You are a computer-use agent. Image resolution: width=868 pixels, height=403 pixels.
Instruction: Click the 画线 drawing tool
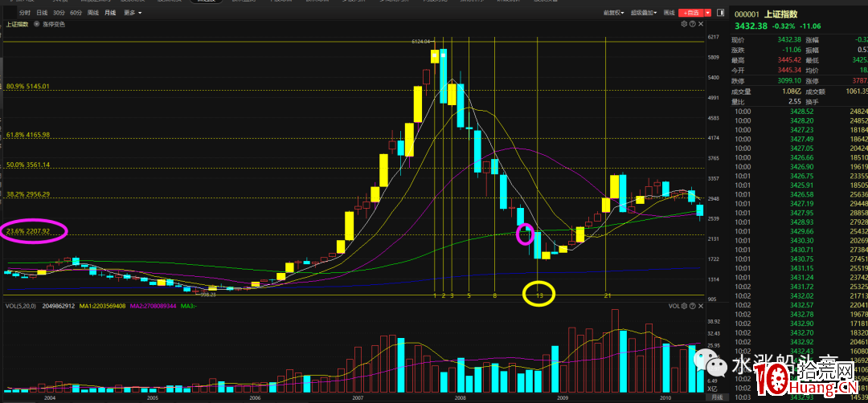coord(668,13)
